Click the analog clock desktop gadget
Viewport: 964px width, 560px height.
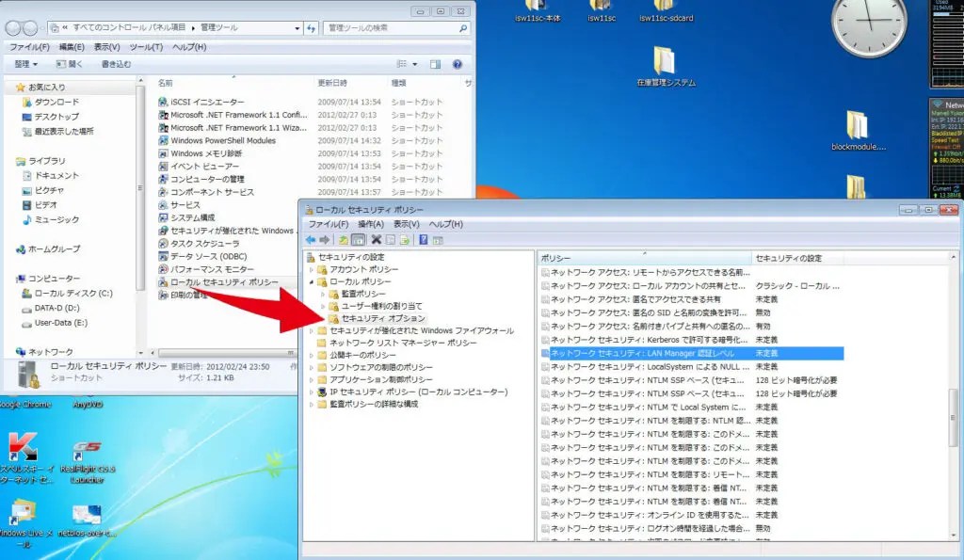coord(869,24)
